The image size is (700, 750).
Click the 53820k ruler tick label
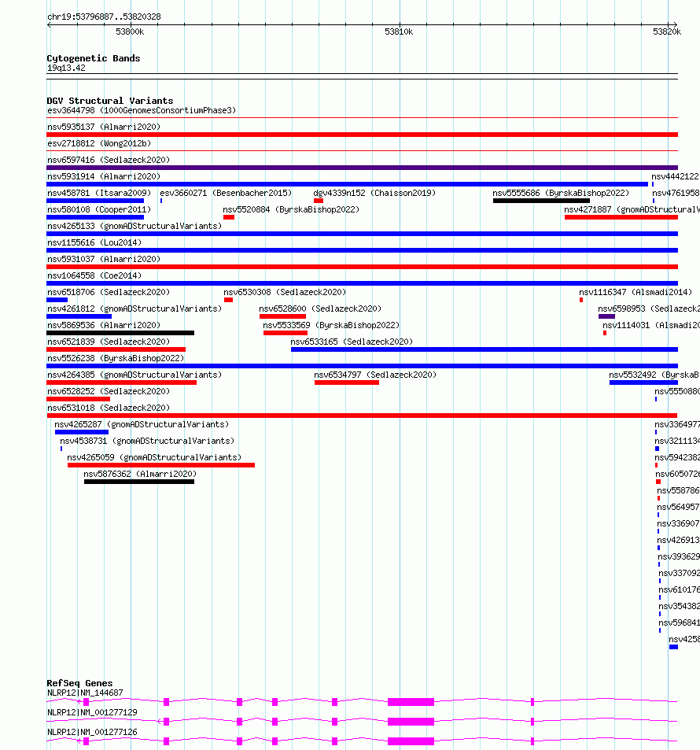[667, 31]
